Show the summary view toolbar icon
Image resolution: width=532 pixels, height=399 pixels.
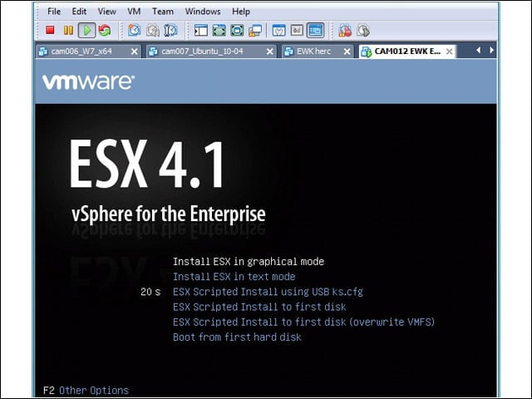tap(279, 30)
